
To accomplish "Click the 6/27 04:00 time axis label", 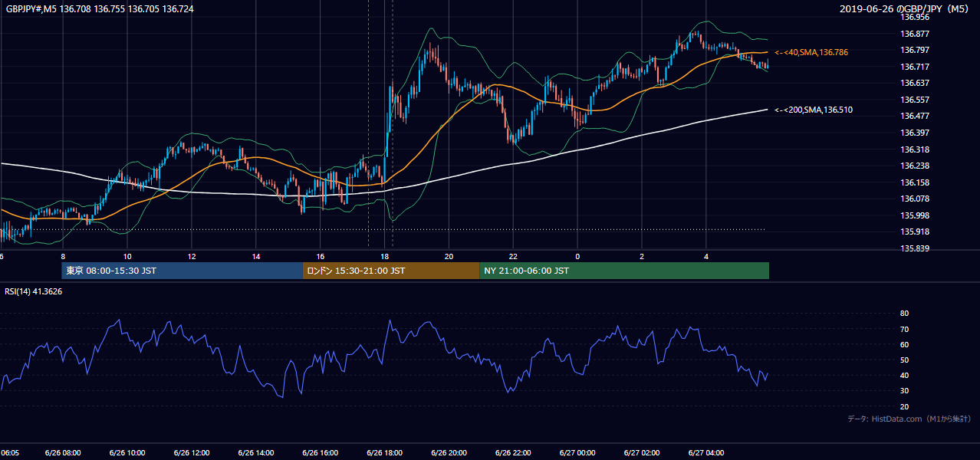I will 706,452.
